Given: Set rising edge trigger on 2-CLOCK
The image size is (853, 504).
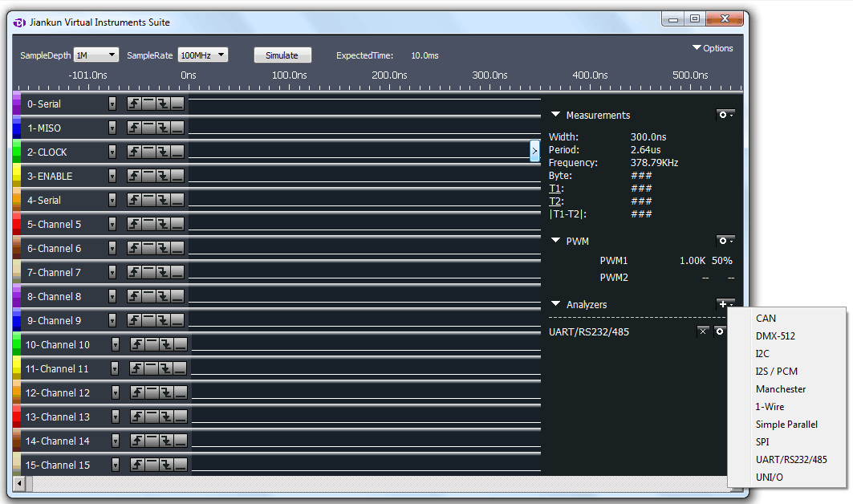Looking at the screenshot, I should pos(134,152).
